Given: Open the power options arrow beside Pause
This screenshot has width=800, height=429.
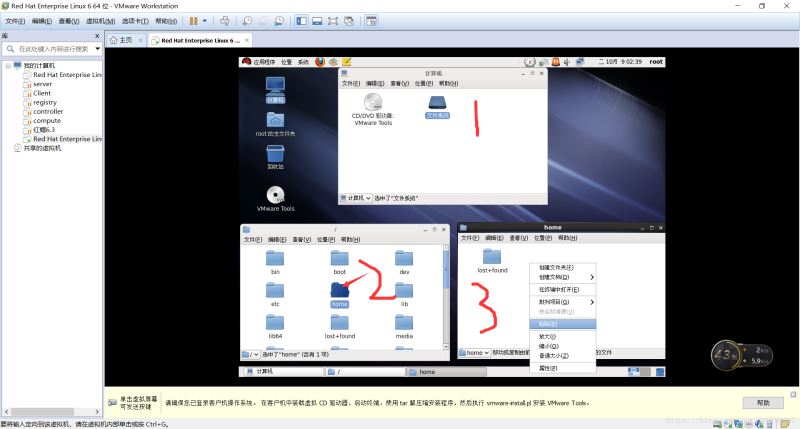Looking at the screenshot, I should 205,21.
